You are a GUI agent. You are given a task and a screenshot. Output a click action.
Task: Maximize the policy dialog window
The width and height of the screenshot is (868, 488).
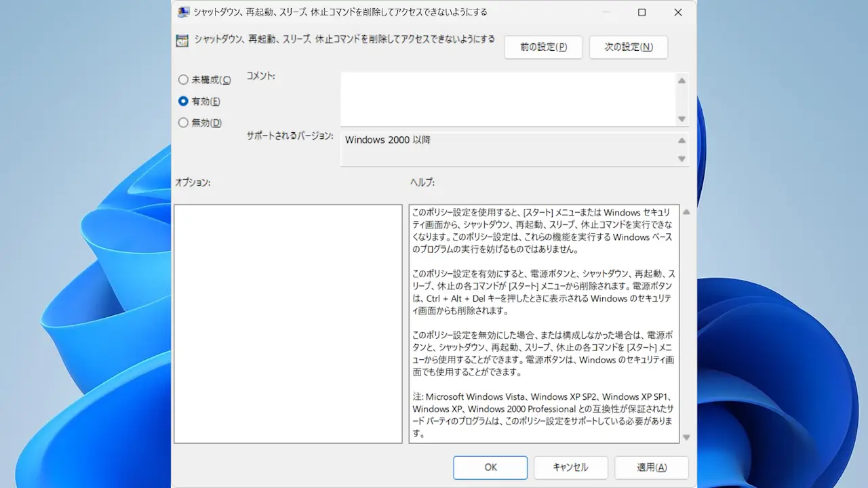tap(642, 12)
